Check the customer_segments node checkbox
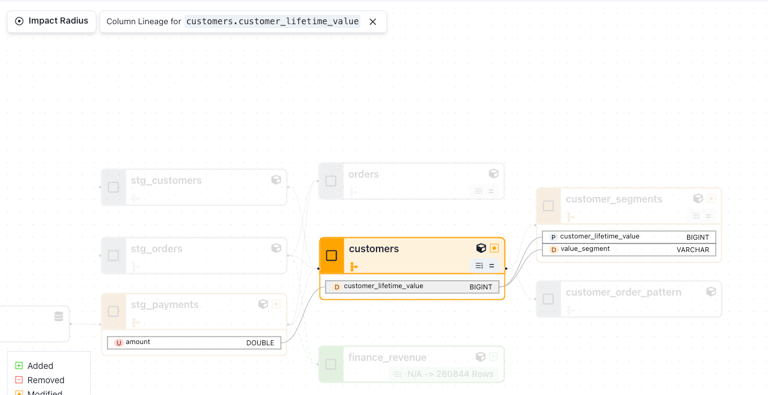768x395 pixels. [549, 206]
